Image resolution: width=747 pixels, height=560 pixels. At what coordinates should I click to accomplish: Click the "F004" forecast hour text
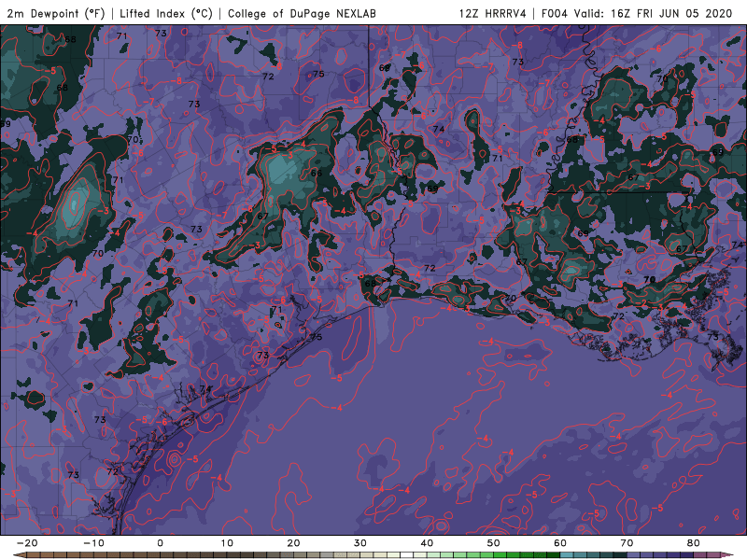click(555, 13)
